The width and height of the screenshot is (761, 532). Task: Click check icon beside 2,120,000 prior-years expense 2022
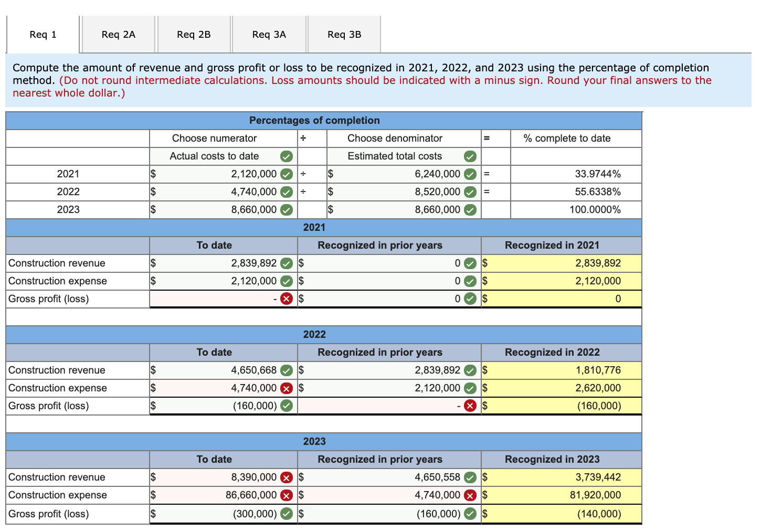tap(470, 388)
